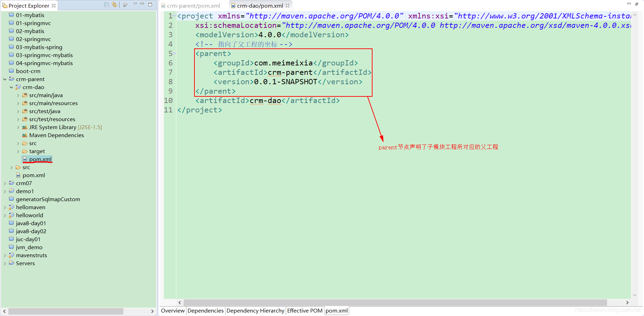The height and width of the screenshot is (316, 644).
Task: Select the Maven Dependencies library icon
Action: [x=25, y=135]
